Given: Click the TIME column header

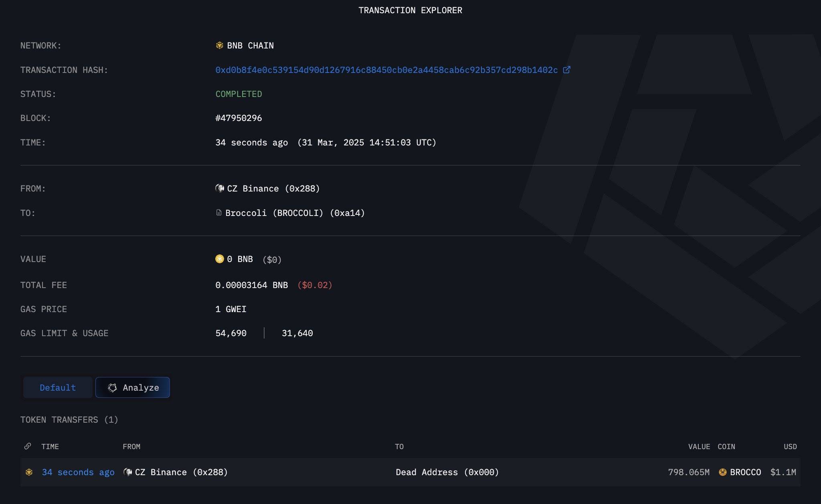Looking at the screenshot, I should point(50,446).
